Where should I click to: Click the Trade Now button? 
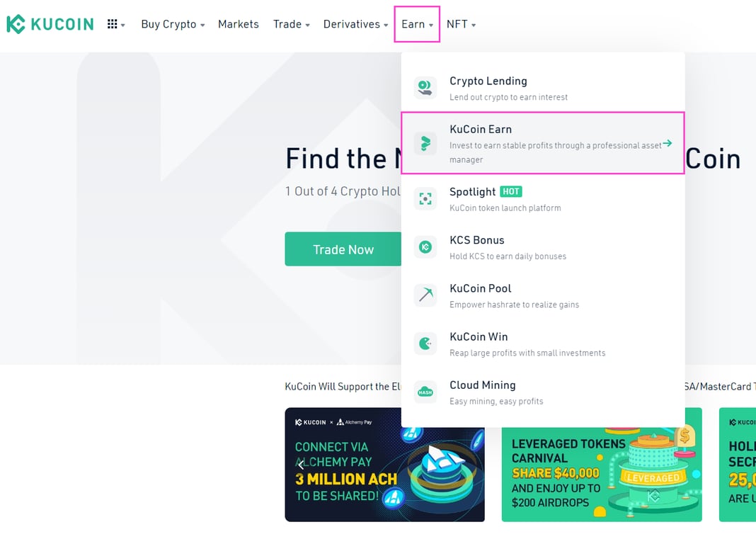(x=343, y=249)
